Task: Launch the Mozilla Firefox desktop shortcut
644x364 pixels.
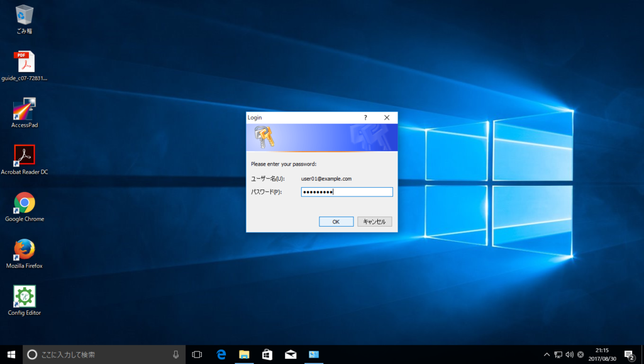Action: click(x=25, y=254)
